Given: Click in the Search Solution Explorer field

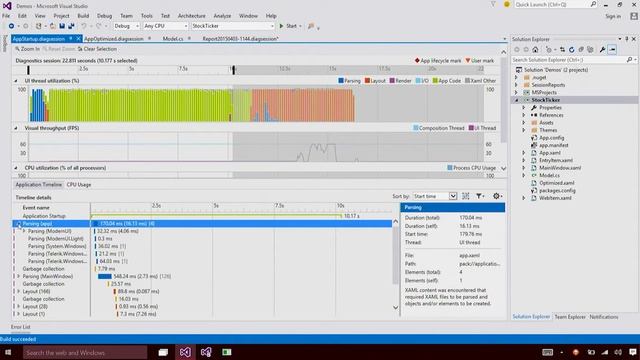Looking at the screenshot, I should pos(569,60).
